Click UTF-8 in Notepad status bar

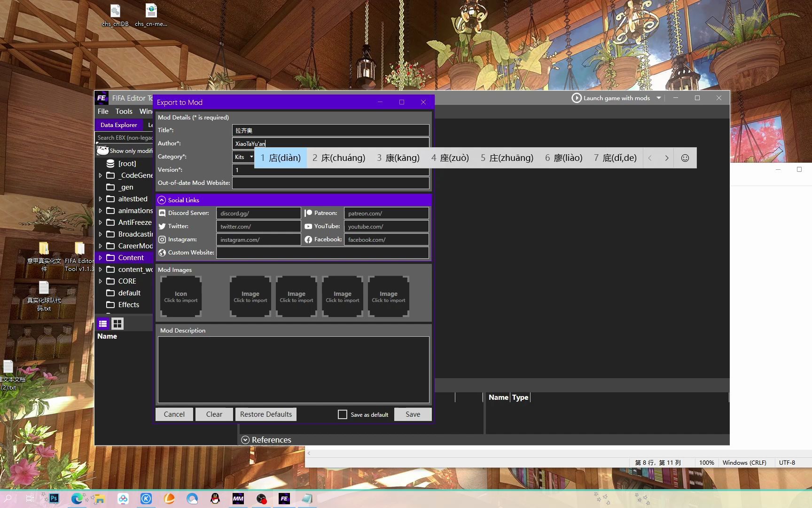(787, 463)
